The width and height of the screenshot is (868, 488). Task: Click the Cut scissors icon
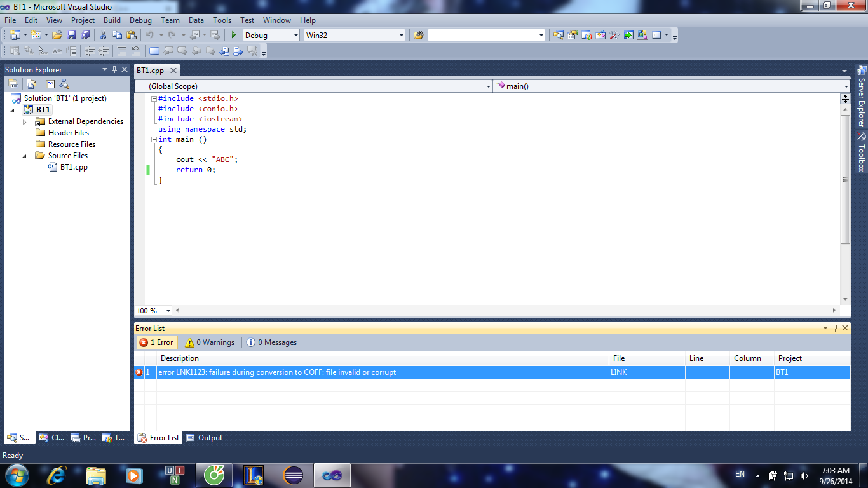click(103, 36)
